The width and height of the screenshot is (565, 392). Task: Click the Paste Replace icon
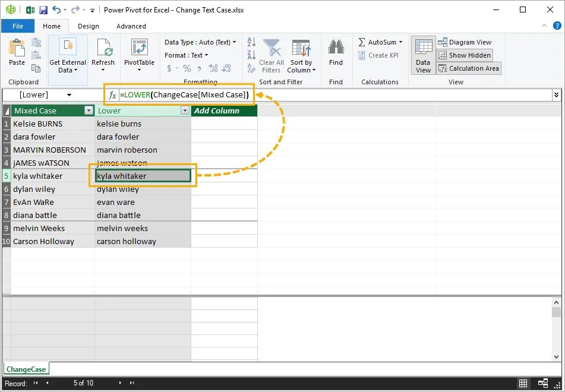36,55
